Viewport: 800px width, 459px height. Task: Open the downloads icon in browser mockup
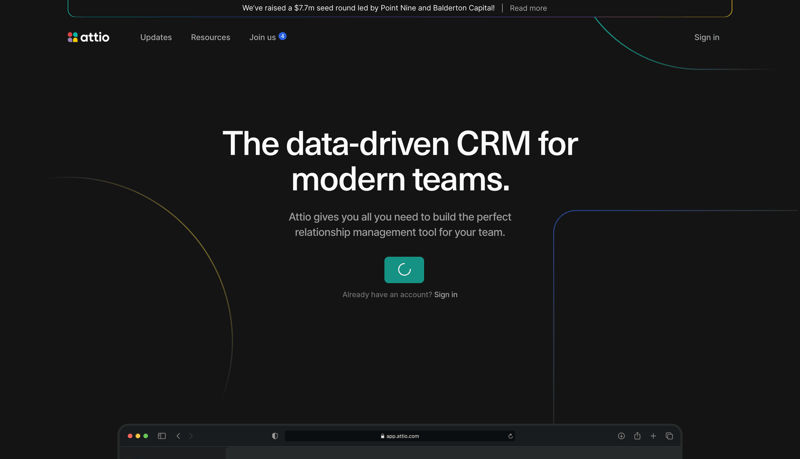pos(621,436)
